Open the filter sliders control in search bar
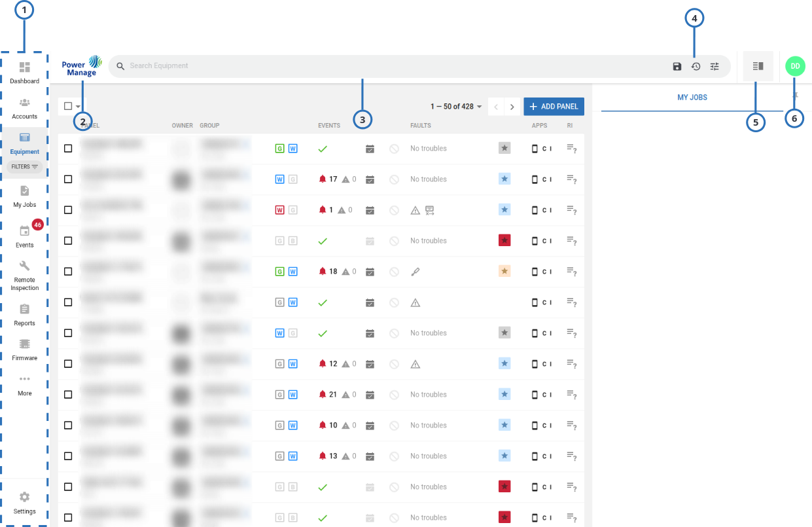Image resolution: width=812 pixels, height=527 pixels. (x=714, y=66)
